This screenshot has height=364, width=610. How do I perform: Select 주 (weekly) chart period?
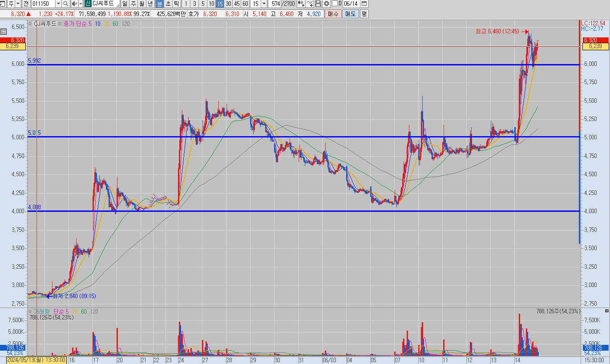[x=133, y=4]
